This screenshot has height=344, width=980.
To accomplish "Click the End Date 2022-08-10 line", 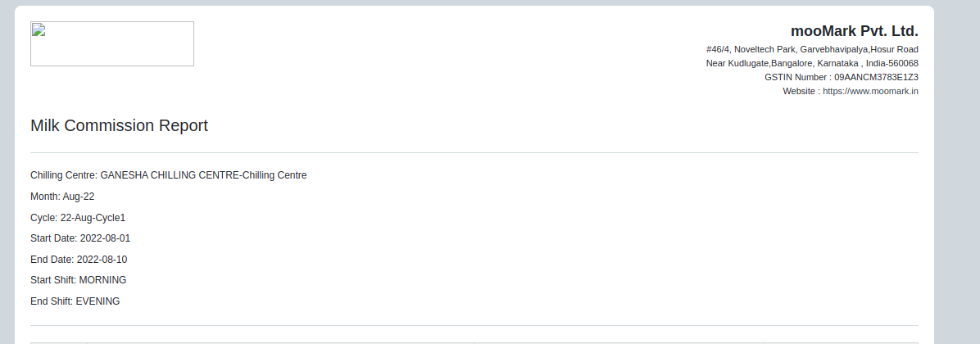I will point(79,260).
